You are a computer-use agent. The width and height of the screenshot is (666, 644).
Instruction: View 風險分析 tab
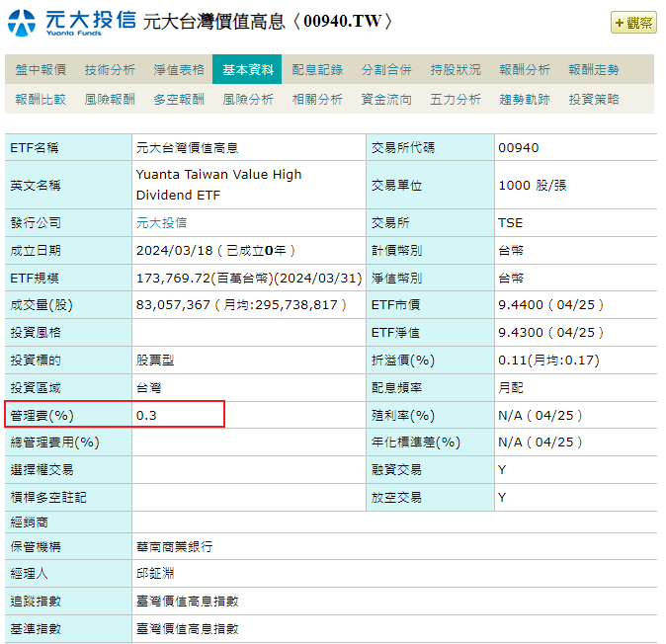[248, 99]
